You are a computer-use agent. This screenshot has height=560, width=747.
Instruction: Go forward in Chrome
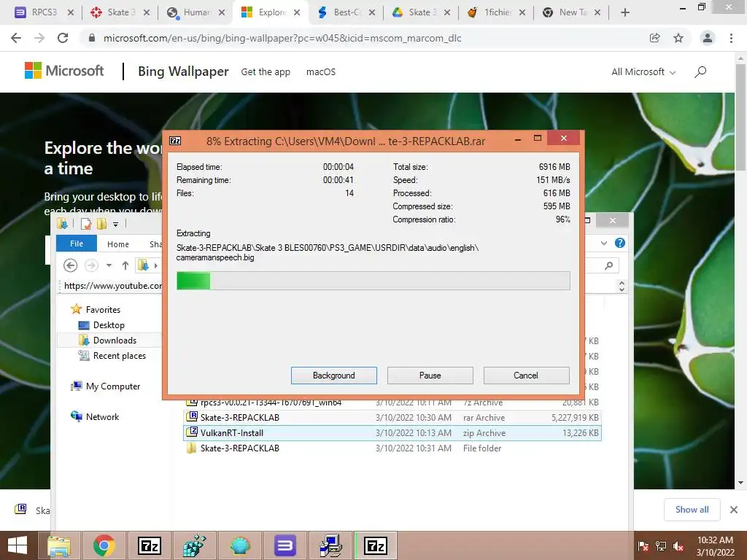39,38
